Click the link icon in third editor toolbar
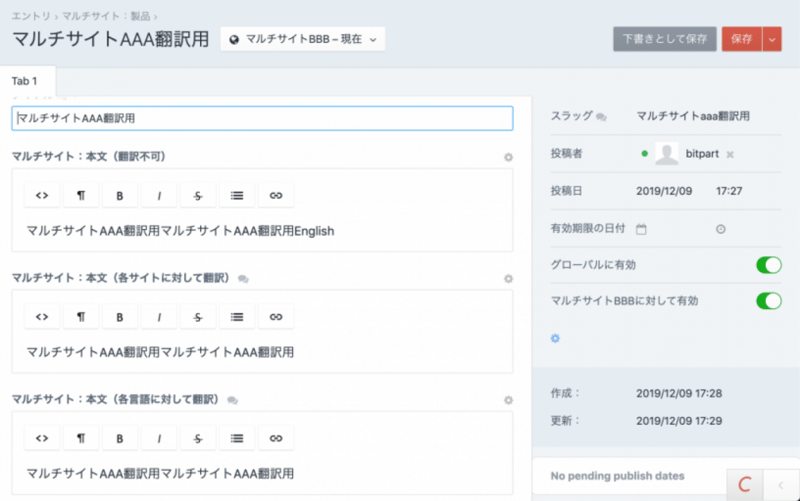The height and width of the screenshot is (501, 800). (x=276, y=438)
